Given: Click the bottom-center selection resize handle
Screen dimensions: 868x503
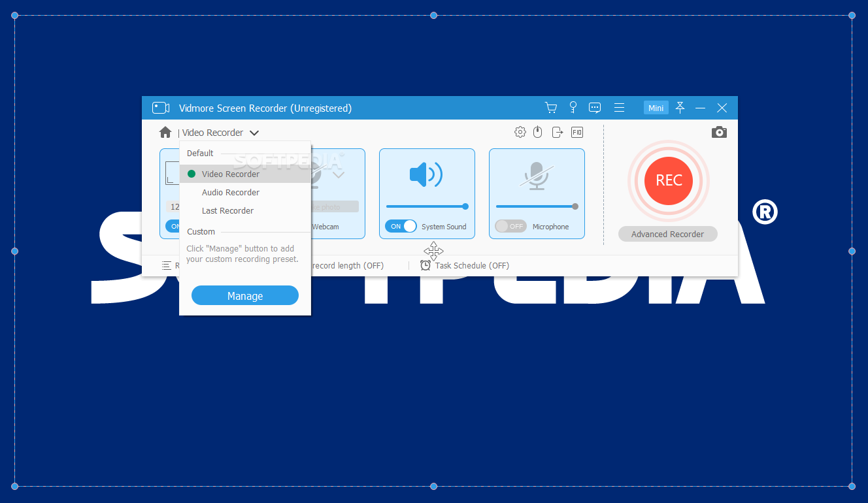Looking at the screenshot, I should click(x=433, y=486).
